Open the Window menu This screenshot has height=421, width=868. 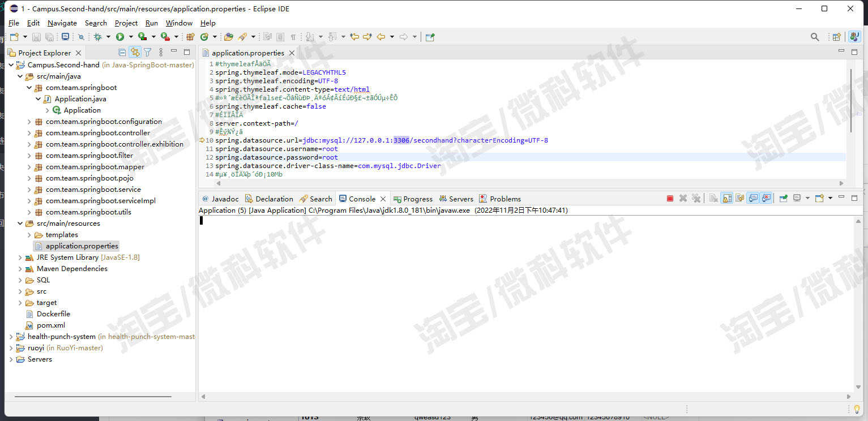point(179,23)
